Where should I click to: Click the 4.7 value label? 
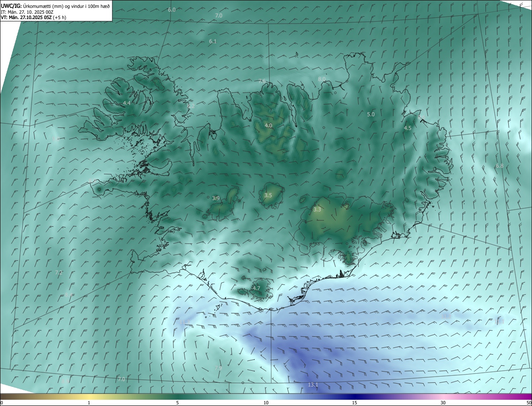(256, 288)
